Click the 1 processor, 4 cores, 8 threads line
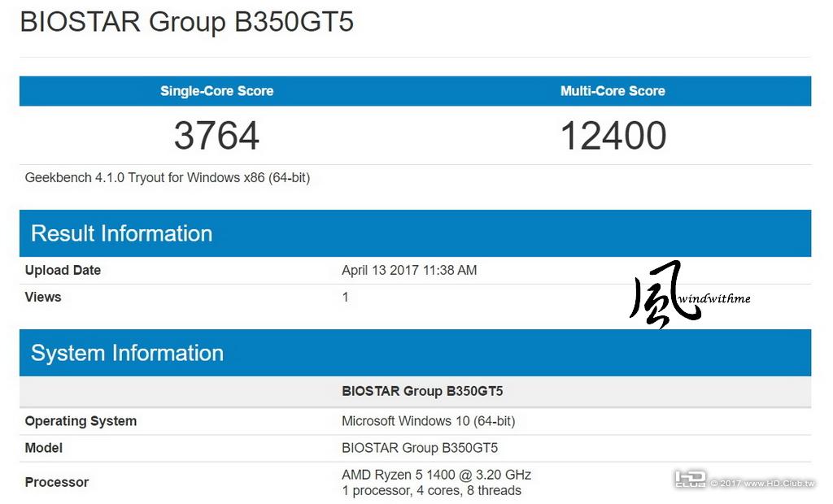Viewport: 833px width, 504px height. click(431, 491)
